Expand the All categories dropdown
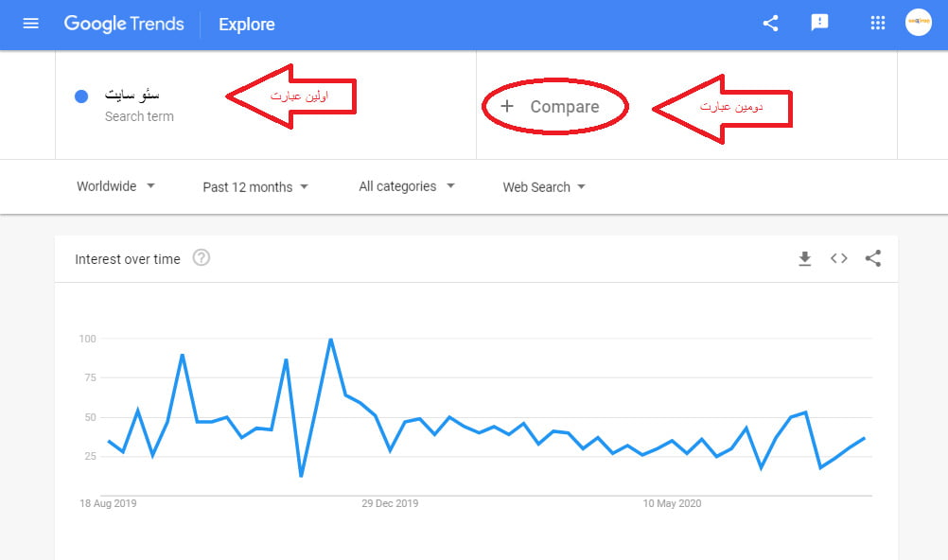948x560 pixels. pos(406,186)
